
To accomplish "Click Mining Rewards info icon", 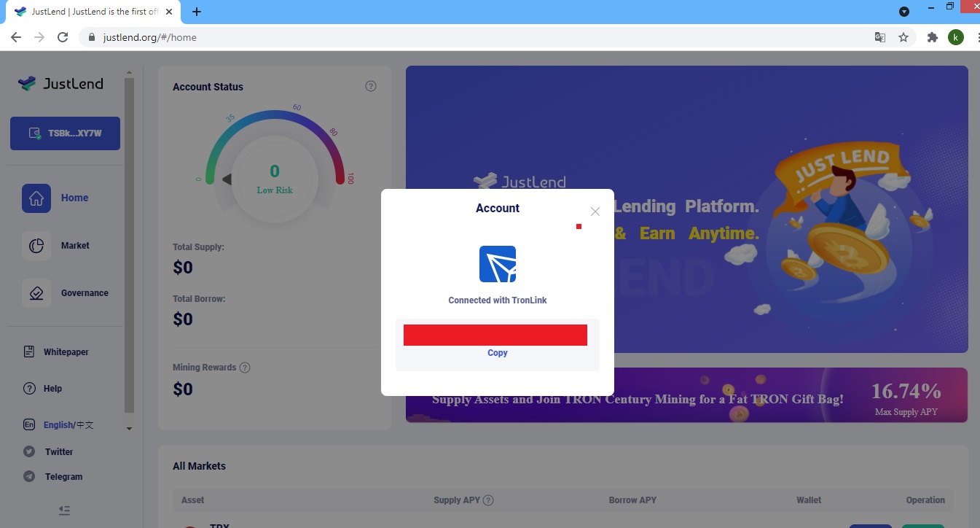I will [245, 368].
